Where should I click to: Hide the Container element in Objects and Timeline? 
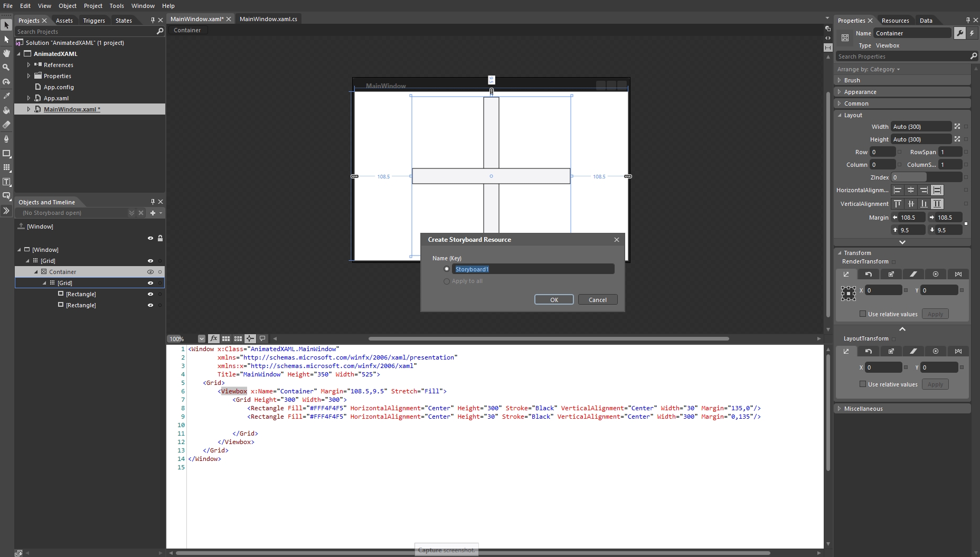150,271
